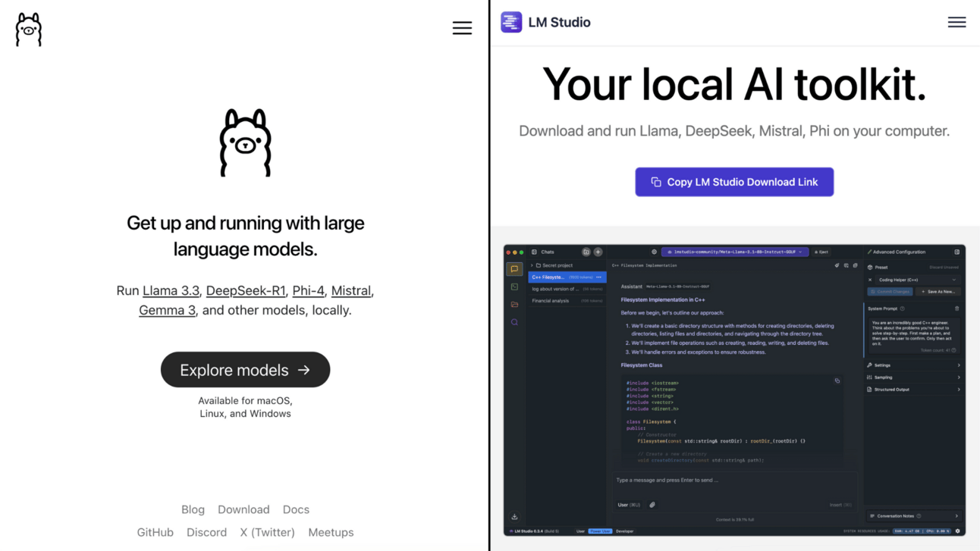The width and height of the screenshot is (980, 551).
Task: Go to the Ollama Blog link
Action: (193, 509)
